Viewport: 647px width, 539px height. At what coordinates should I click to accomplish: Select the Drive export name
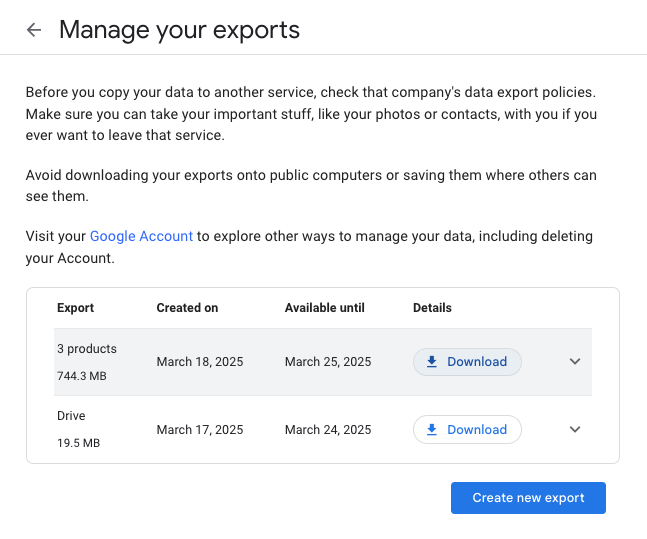[x=71, y=416]
